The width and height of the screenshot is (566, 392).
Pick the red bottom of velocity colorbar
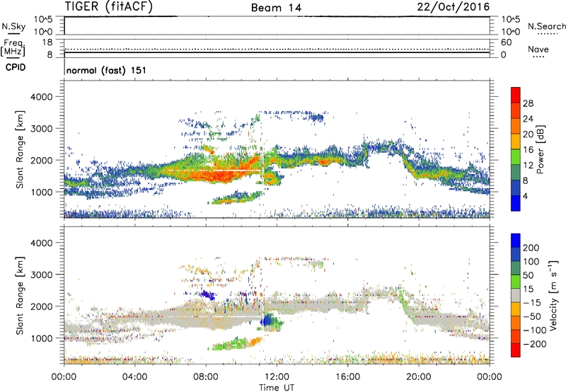(x=516, y=350)
